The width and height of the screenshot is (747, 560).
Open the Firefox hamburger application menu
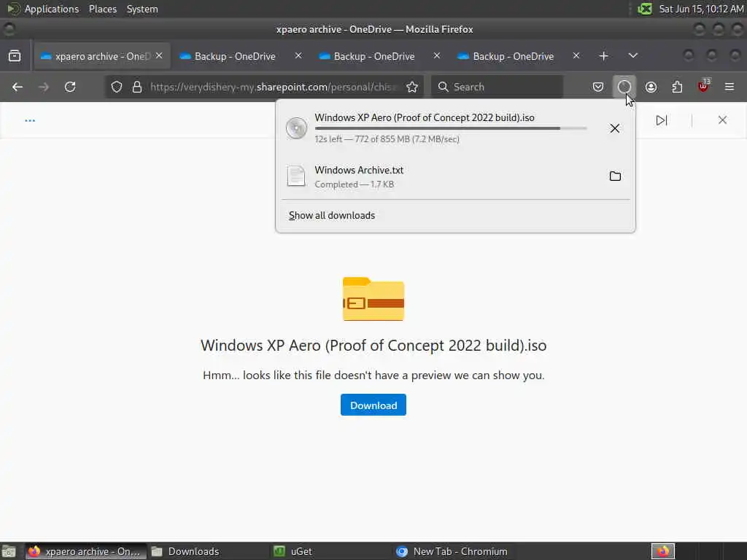729,87
